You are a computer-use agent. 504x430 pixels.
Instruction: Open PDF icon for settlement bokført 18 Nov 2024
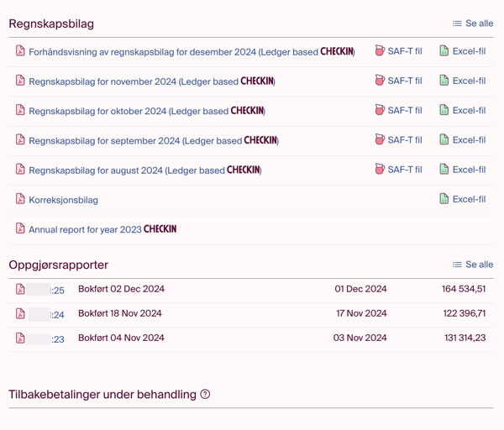pos(20,314)
